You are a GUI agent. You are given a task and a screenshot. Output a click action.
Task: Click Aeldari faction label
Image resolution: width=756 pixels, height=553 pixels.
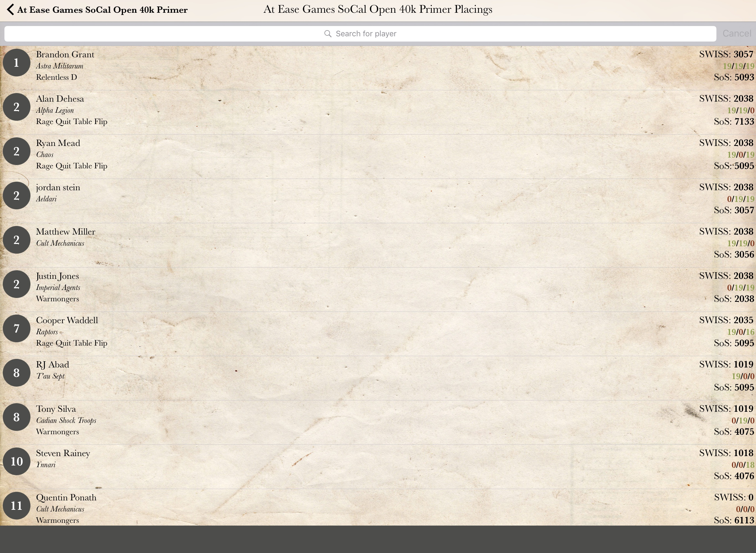click(x=46, y=199)
